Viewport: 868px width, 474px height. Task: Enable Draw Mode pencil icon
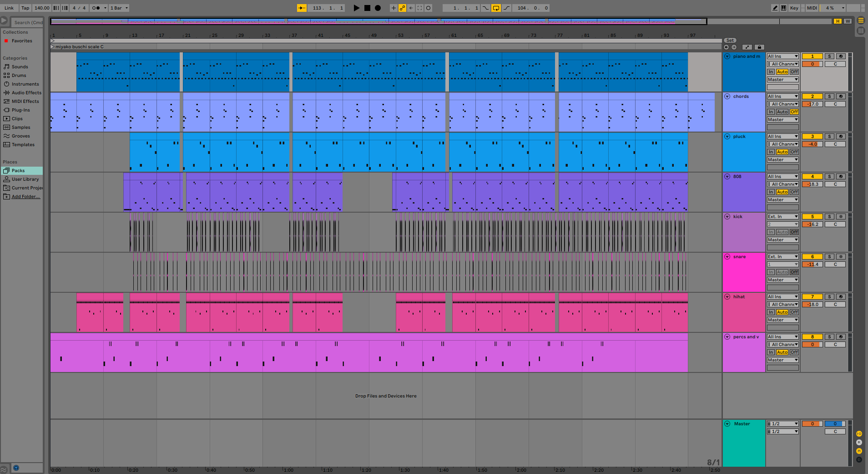pos(775,8)
